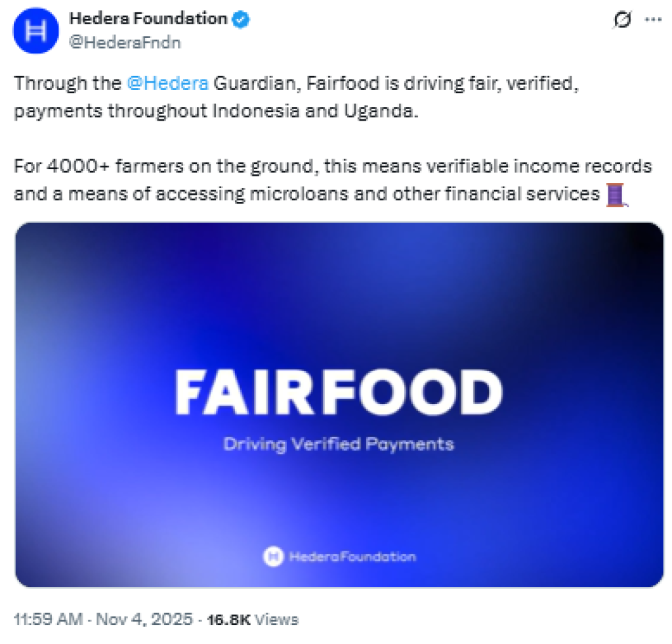Click the Driving Verified Payments subtitle
Image resolution: width=672 pixels, height=644 pixels.
[339, 445]
